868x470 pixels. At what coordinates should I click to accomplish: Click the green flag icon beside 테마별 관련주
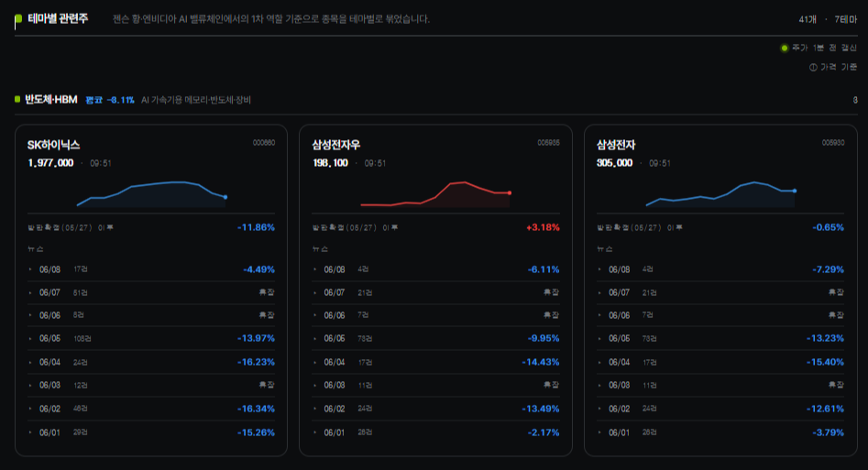(x=18, y=20)
